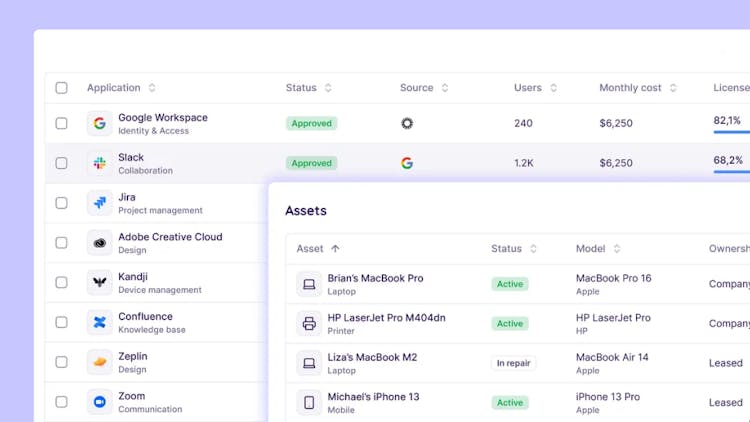The image size is (750, 422).
Task: Click the Zoom app icon
Action: click(x=99, y=402)
